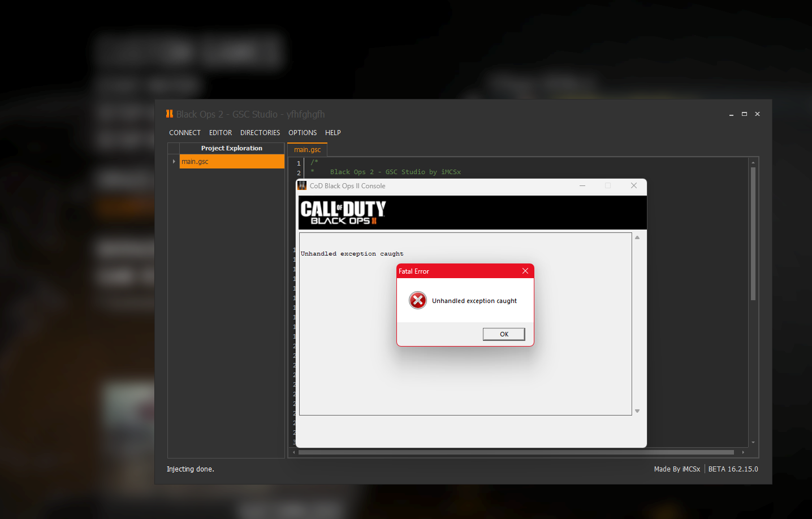Minimize the GSC Studio window

pyautogui.click(x=731, y=114)
